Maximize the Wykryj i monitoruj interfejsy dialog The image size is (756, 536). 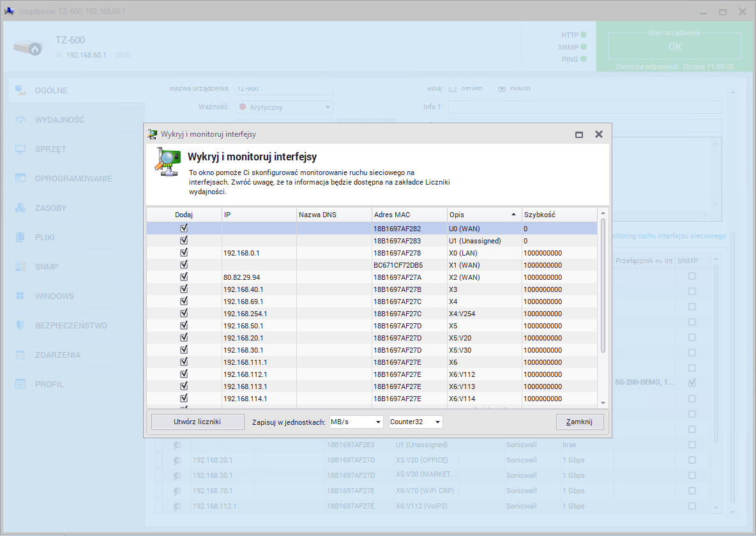coord(579,134)
